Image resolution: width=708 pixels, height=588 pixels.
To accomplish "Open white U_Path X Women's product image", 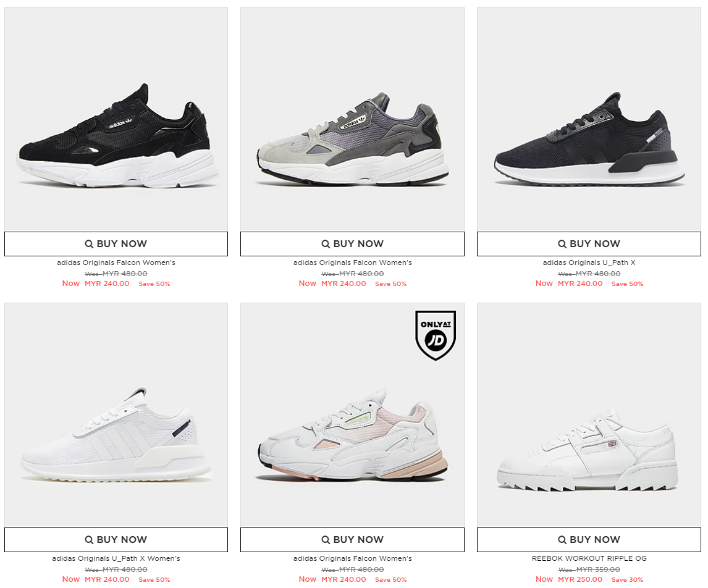I will [116, 414].
